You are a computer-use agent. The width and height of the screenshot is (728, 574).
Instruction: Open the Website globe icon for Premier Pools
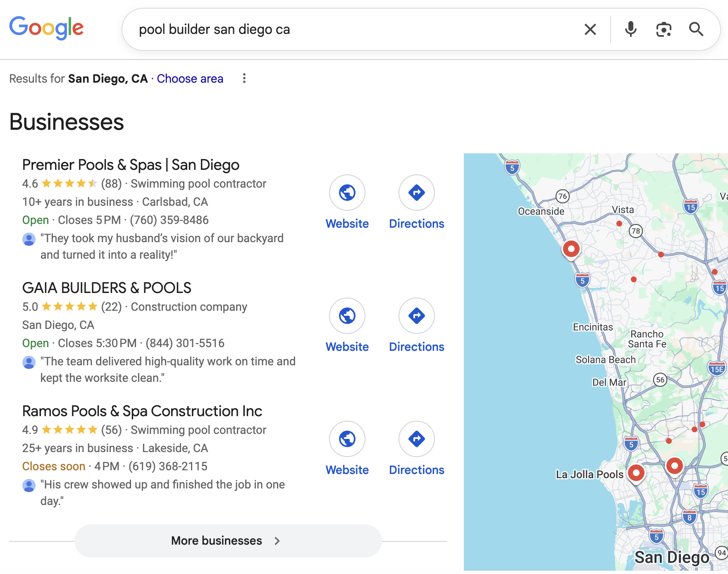pyautogui.click(x=347, y=193)
